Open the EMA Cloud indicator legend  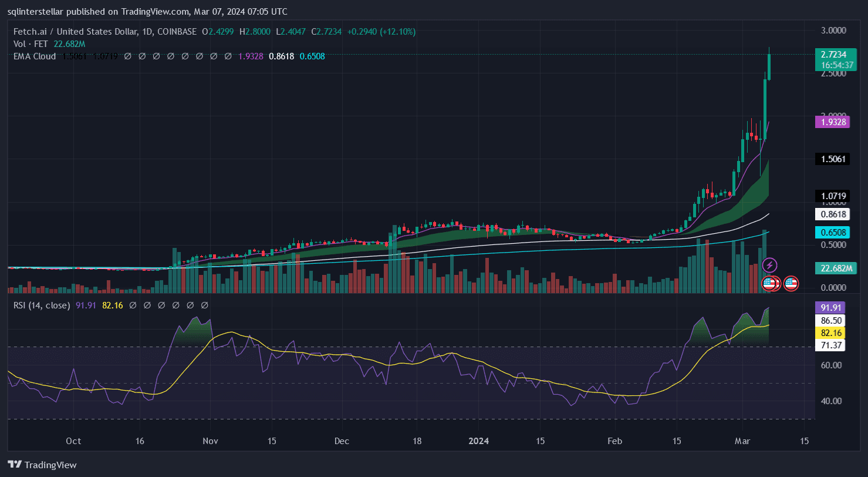(x=35, y=56)
